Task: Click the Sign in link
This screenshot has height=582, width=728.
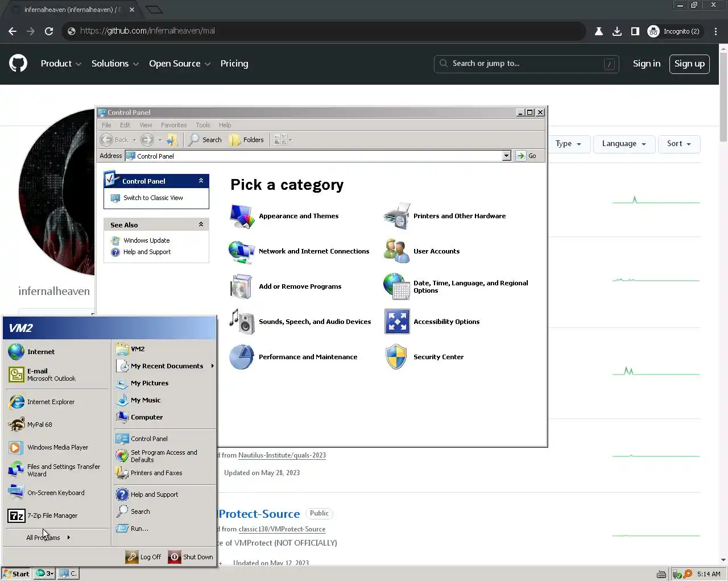Action: (647, 64)
